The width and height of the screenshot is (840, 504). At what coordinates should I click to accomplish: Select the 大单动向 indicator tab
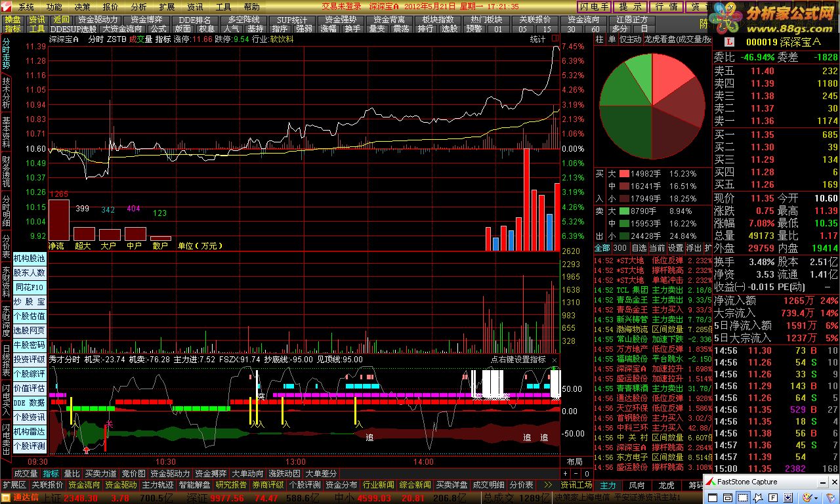click(x=247, y=473)
